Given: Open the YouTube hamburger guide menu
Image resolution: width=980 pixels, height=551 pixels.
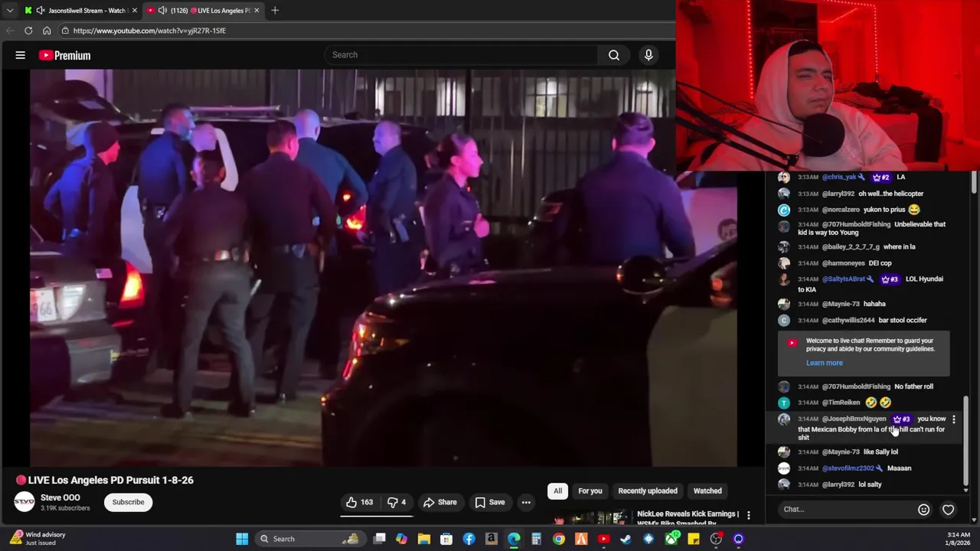Looking at the screenshot, I should [x=21, y=55].
